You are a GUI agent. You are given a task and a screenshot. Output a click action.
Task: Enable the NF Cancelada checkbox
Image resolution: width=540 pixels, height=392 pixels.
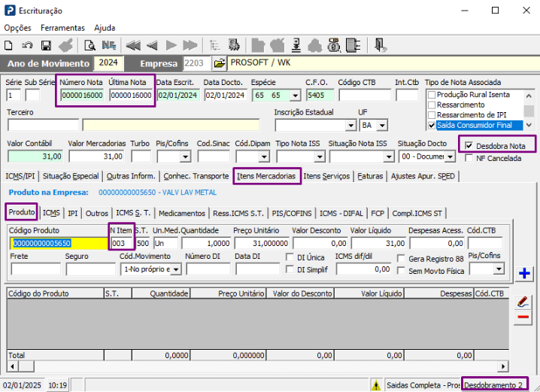click(469, 158)
